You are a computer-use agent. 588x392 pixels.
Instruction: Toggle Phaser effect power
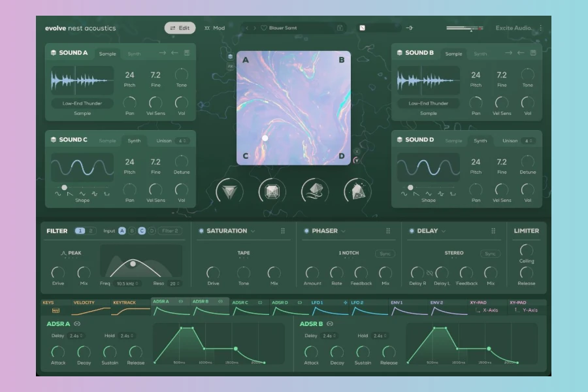click(x=306, y=231)
